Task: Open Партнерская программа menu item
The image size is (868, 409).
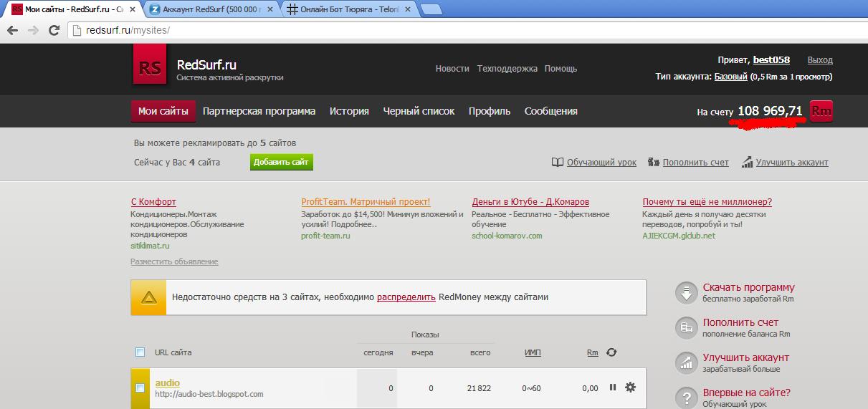Action: [x=259, y=111]
